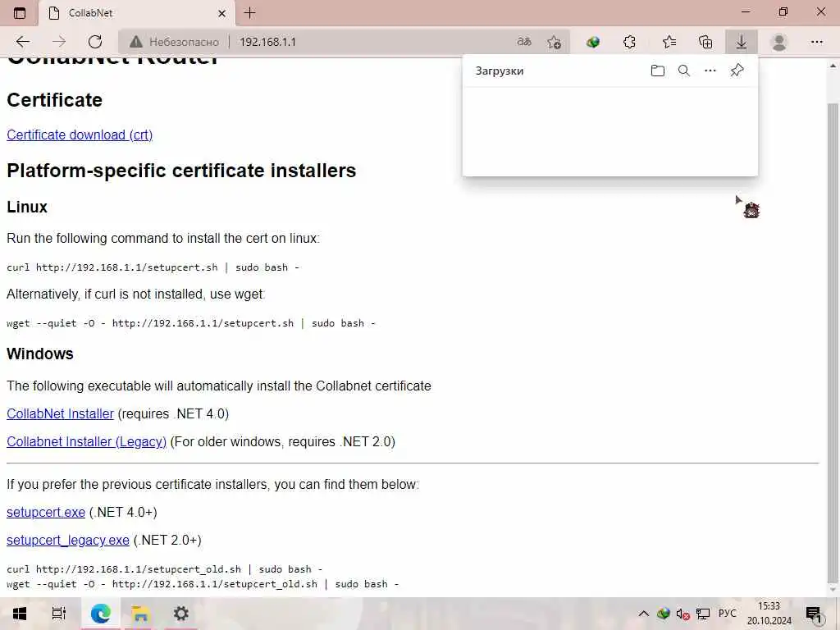The height and width of the screenshot is (630, 840).
Task: Download setupcert_legacy.exe link
Action: click(67, 541)
